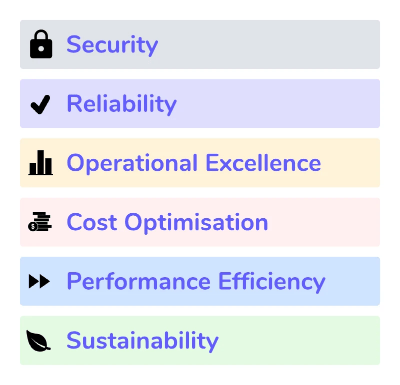Viewport: 400px width, 385px height.
Task: Open the Cost Optimisation link
Action: coord(167,222)
